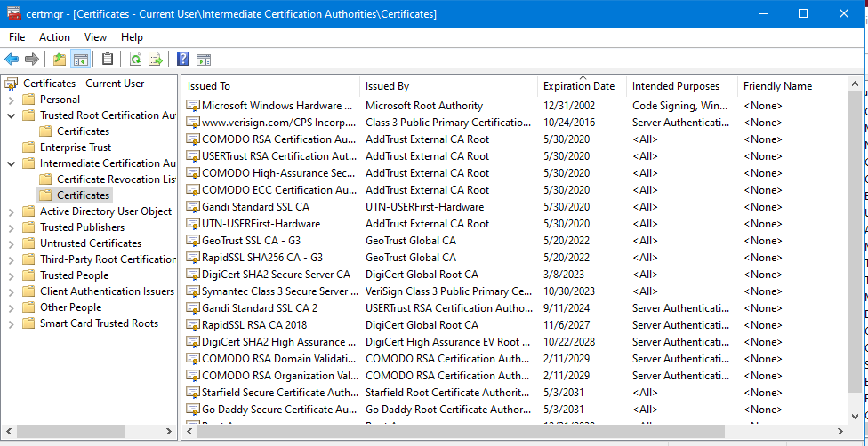Image resolution: width=868 pixels, height=446 pixels.
Task: Click certificate icon for COMODO ECC Certification row
Action: (193, 190)
